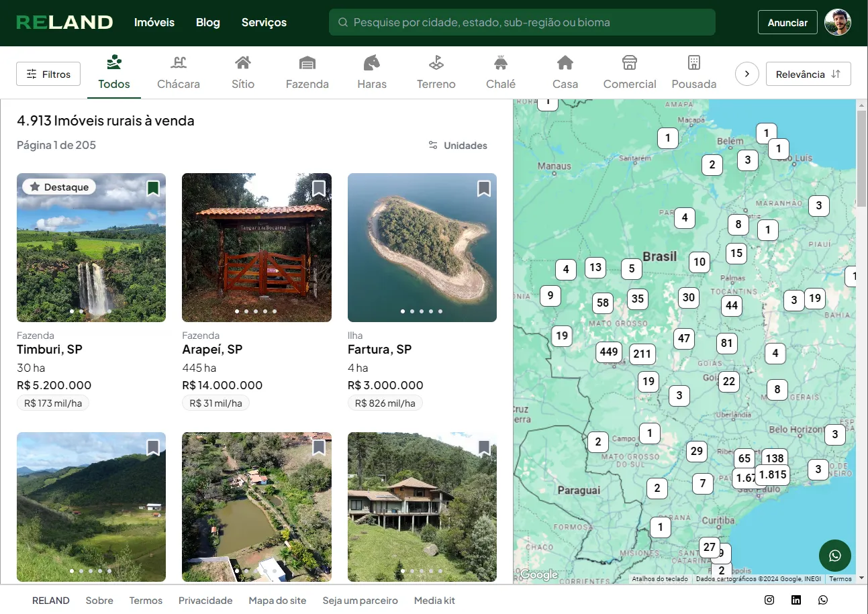
Task: Click the page vertical scrollbar
Action: point(862,158)
